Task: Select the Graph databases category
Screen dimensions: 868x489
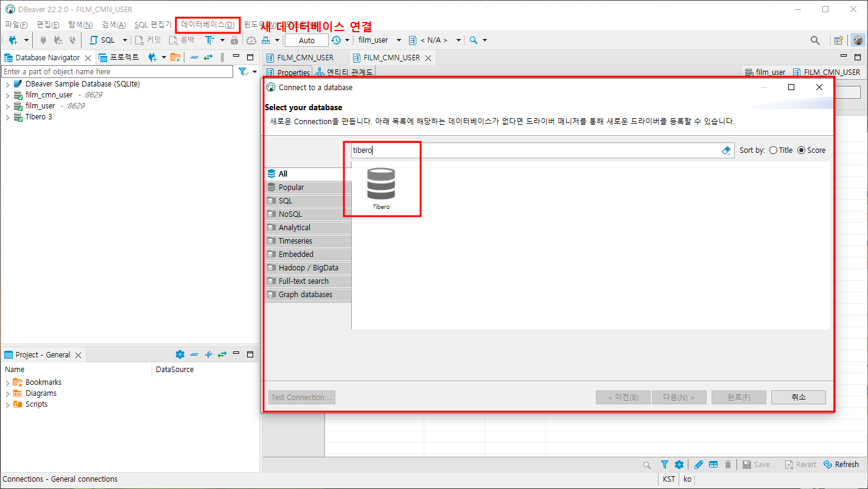Action: [309, 295]
